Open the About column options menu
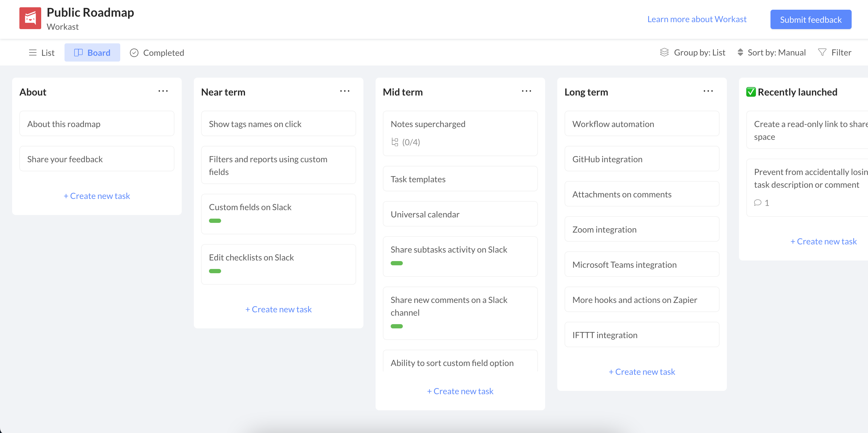Viewport: 868px width, 433px height. coord(163,91)
